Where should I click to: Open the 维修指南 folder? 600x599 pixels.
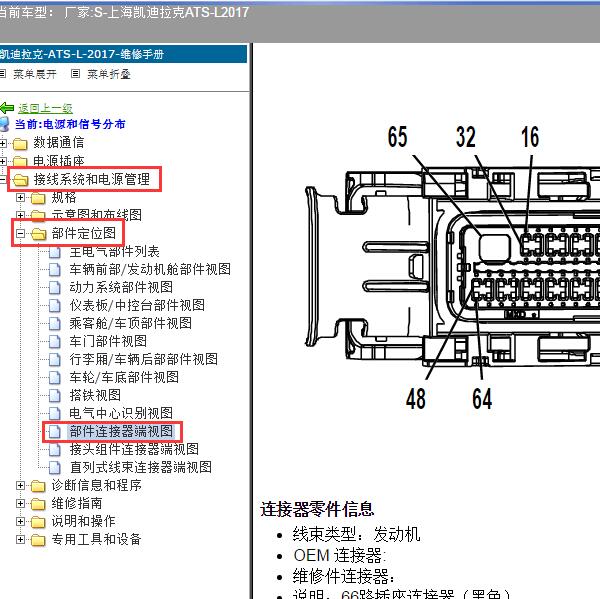click(x=77, y=503)
